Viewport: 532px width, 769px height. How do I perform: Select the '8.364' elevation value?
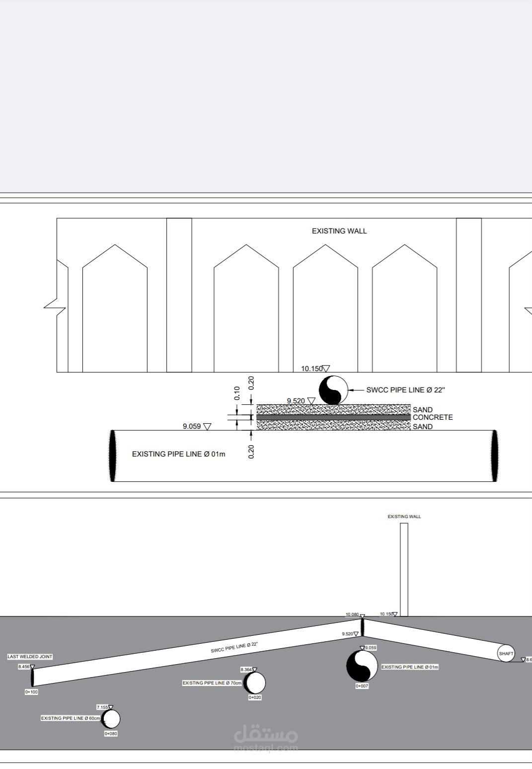click(x=246, y=670)
